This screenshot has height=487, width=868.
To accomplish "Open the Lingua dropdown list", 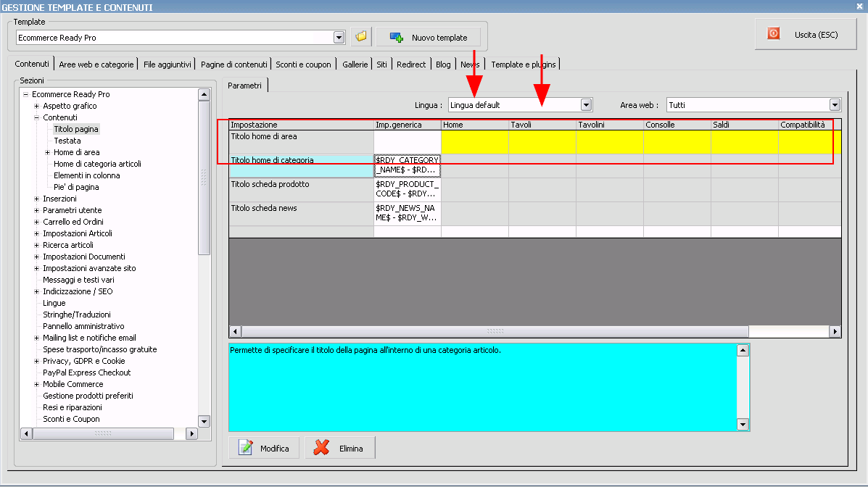I will tap(586, 105).
